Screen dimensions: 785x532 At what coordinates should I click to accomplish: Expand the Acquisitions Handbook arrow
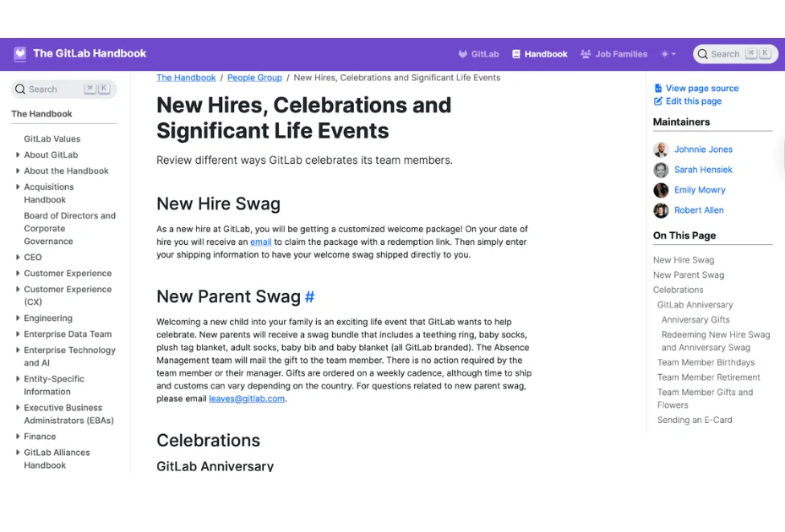pyautogui.click(x=18, y=187)
